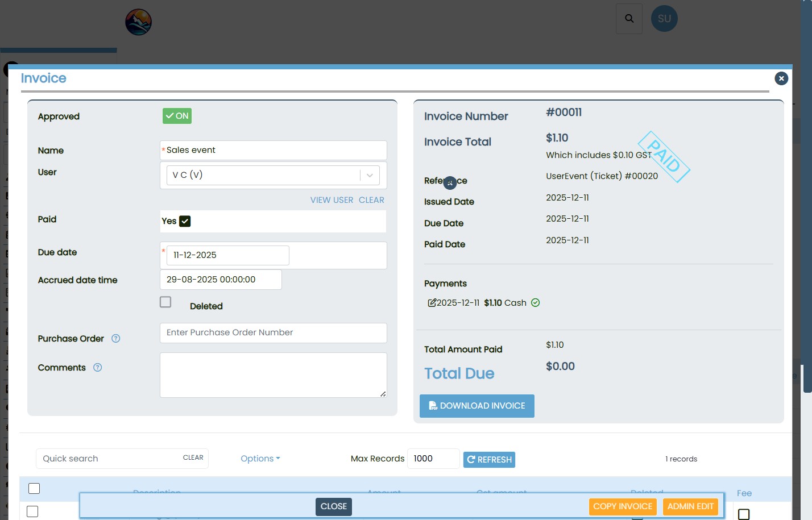
Task: Click the SU user avatar menu
Action: pyautogui.click(x=664, y=18)
